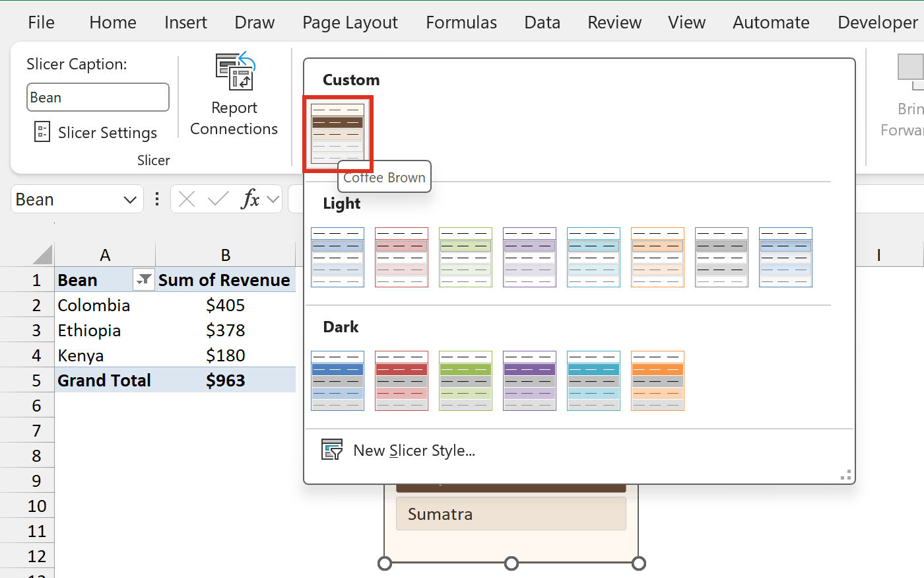Switch to the Page Layout tab

[x=350, y=22]
